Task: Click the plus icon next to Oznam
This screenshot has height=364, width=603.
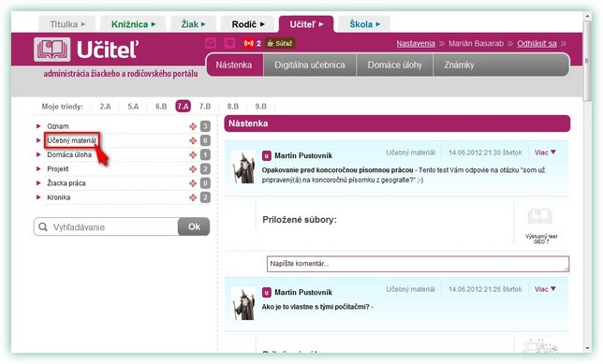Action: click(x=193, y=126)
